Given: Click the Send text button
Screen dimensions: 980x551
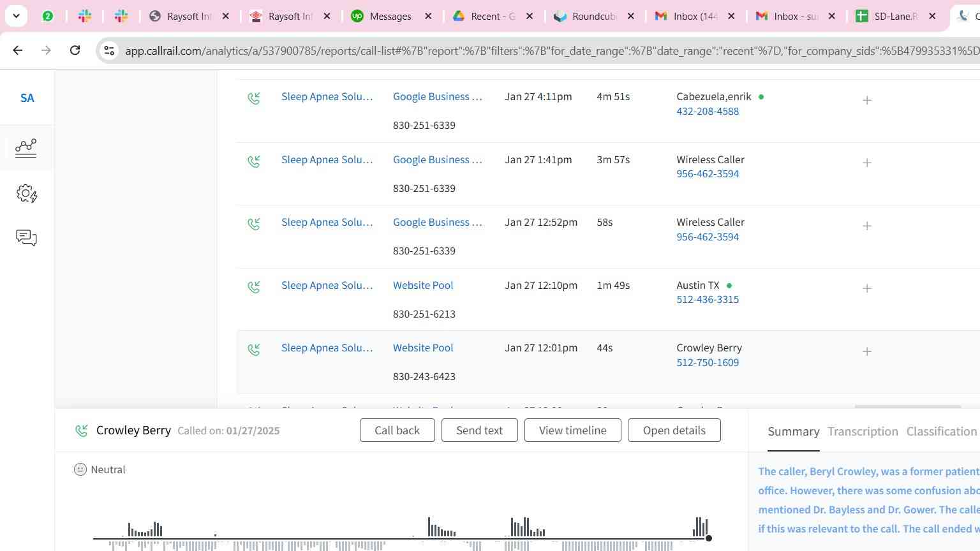Looking at the screenshot, I should [479, 430].
